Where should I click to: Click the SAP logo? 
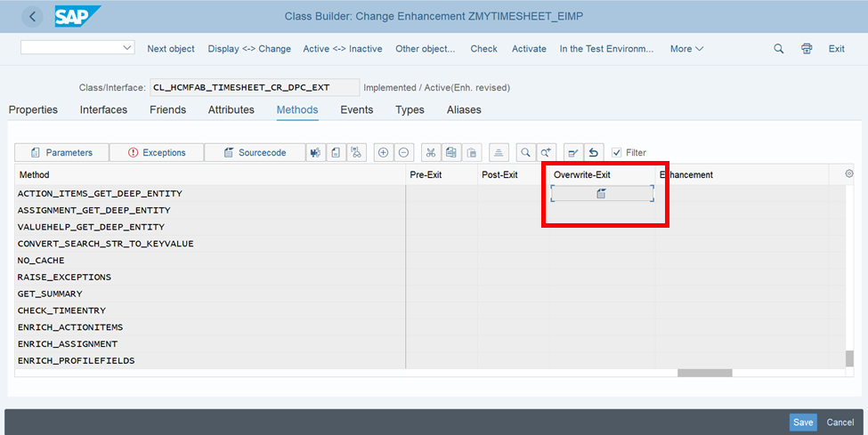77,16
